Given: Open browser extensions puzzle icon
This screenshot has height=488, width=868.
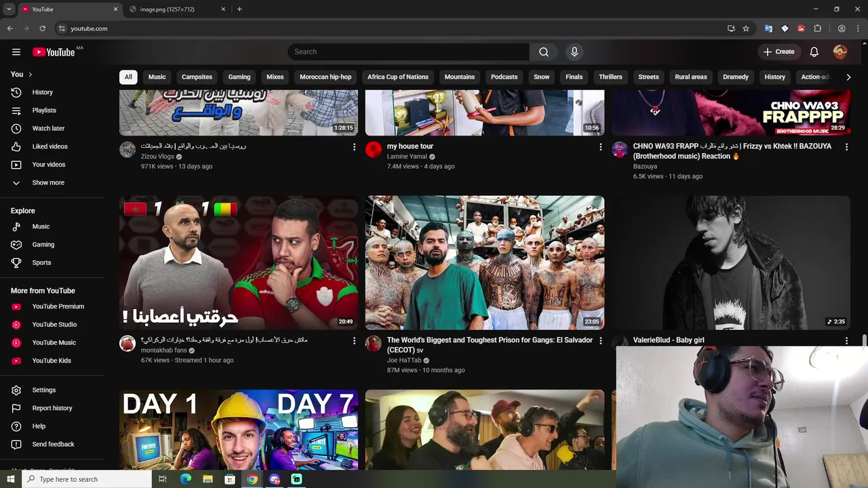Looking at the screenshot, I should tap(817, 28).
